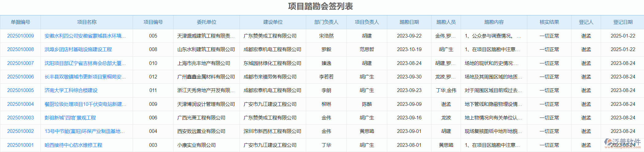Open record 2025010005 link

[x=21, y=90]
